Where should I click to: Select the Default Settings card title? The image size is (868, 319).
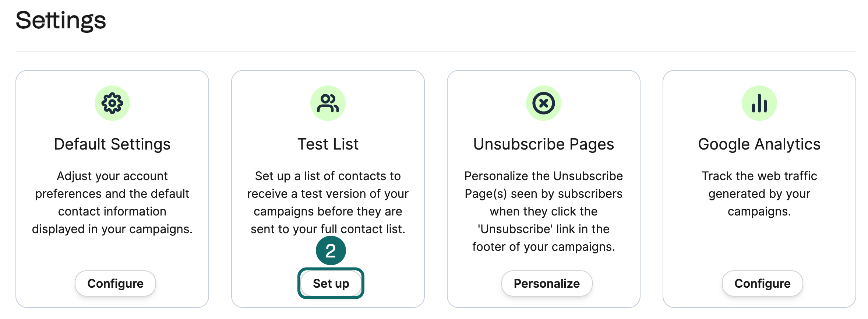pos(112,144)
